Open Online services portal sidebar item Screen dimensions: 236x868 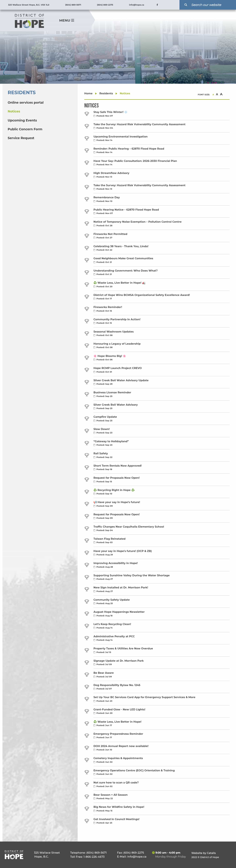tap(26, 103)
